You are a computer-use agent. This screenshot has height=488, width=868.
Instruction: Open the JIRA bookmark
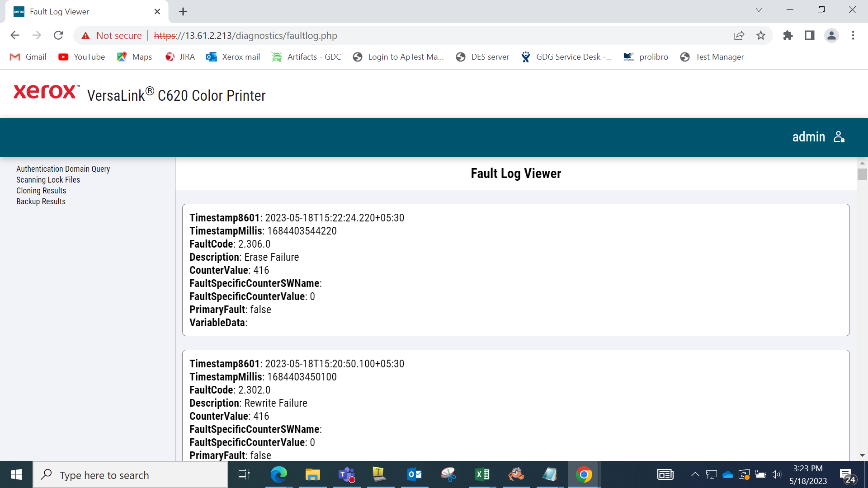180,57
